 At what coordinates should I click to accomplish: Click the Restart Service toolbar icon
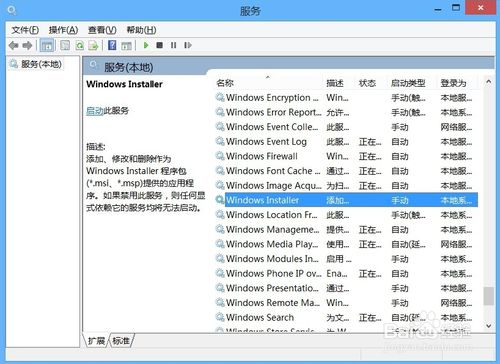[188, 45]
